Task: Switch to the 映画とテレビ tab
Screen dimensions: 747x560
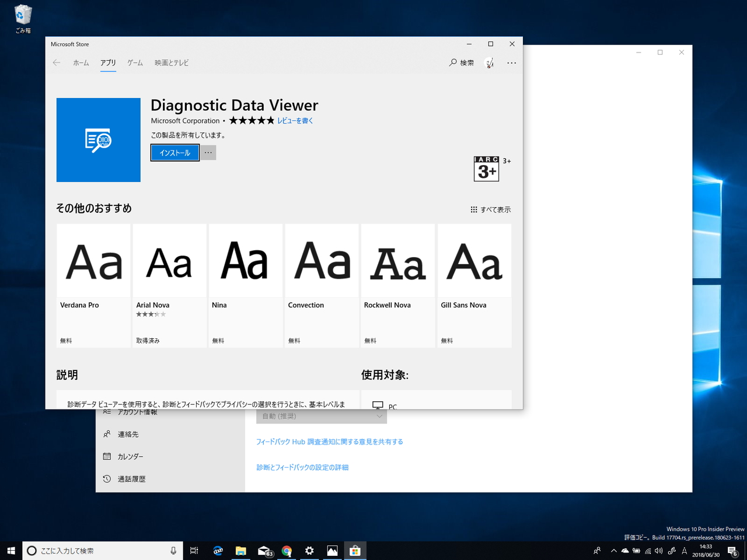Action: coord(171,62)
